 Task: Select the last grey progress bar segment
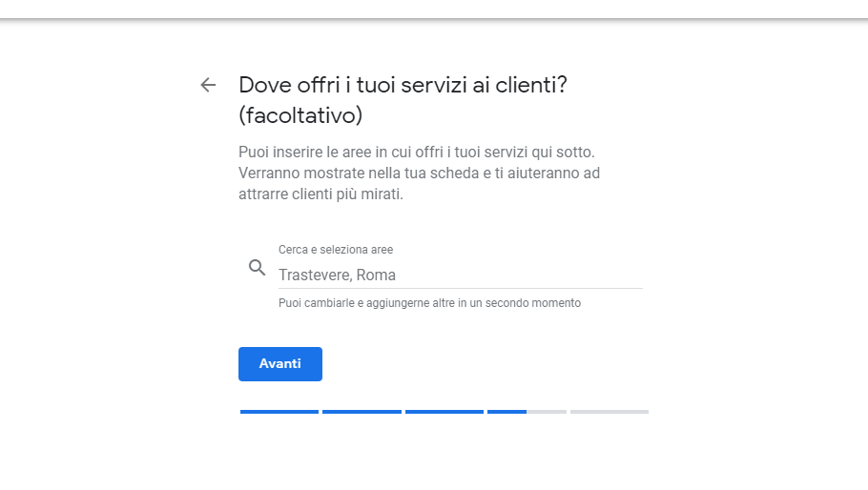[610, 412]
